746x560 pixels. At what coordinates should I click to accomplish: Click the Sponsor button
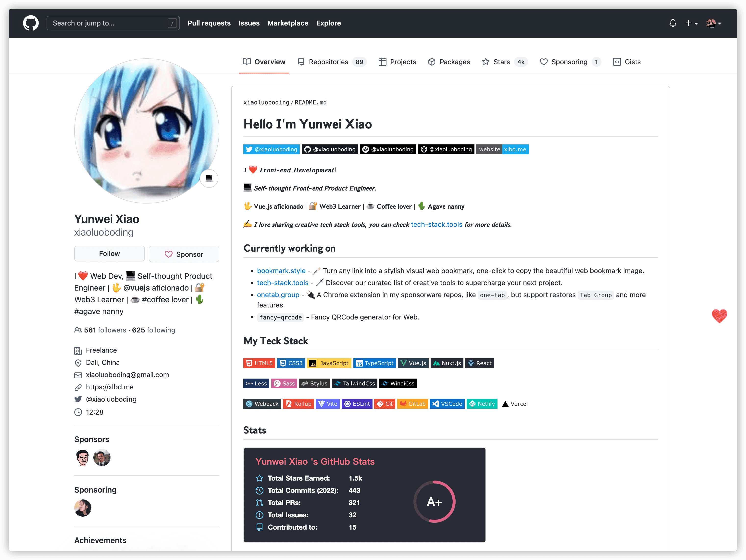click(184, 254)
